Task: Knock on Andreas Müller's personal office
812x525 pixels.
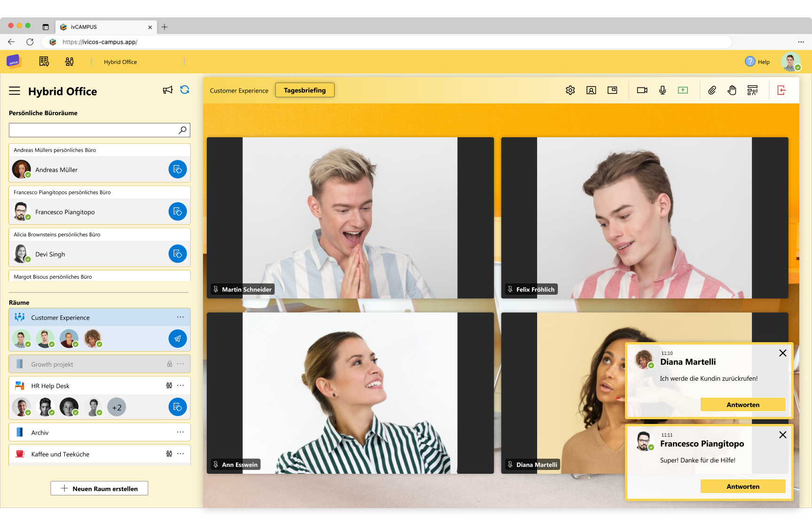Action: [177, 169]
